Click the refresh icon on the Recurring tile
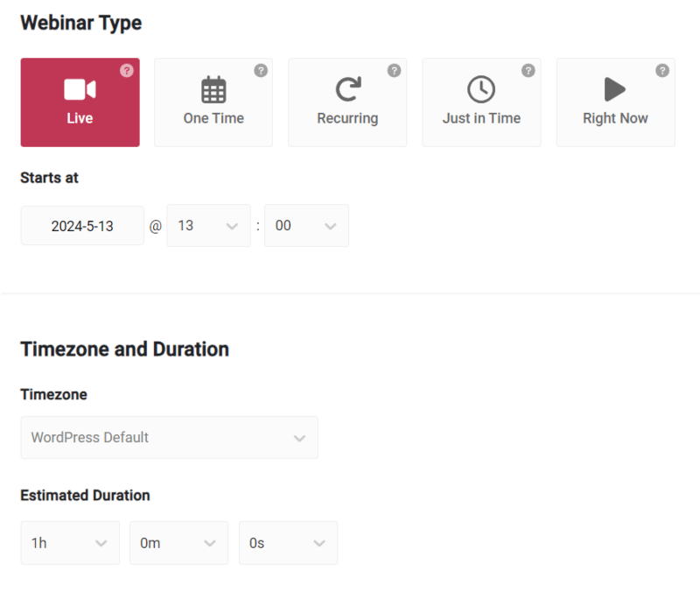Viewport: 700px width, 606px height. (x=347, y=88)
